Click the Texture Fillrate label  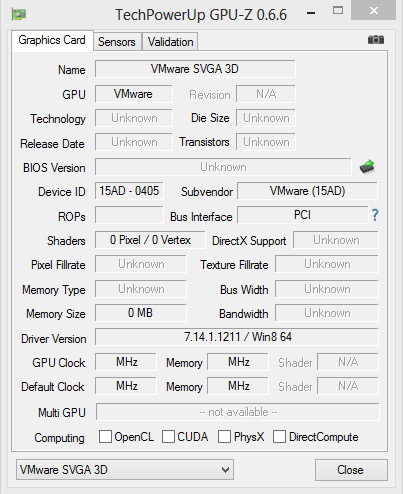click(x=234, y=265)
